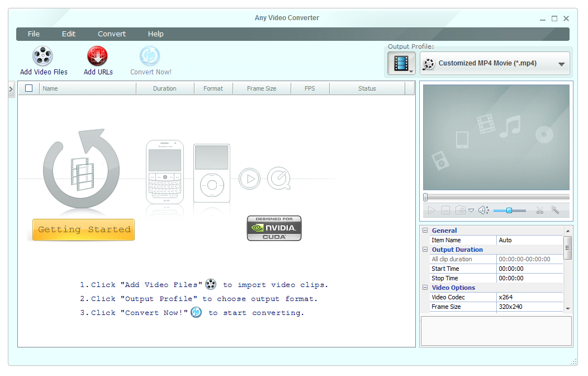Open the File menu
Screen dimensions: 588x376
(34, 34)
